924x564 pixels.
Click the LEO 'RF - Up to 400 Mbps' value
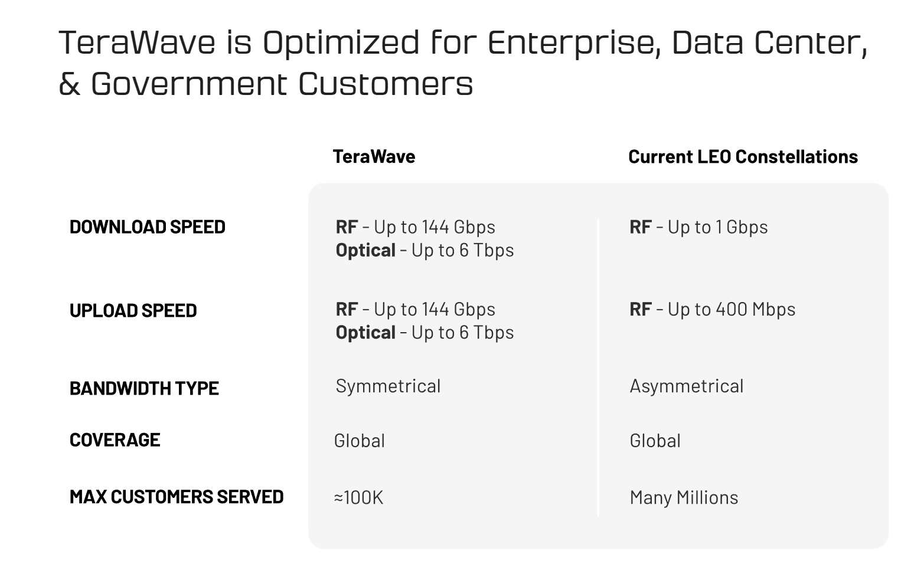pos(712,309)
